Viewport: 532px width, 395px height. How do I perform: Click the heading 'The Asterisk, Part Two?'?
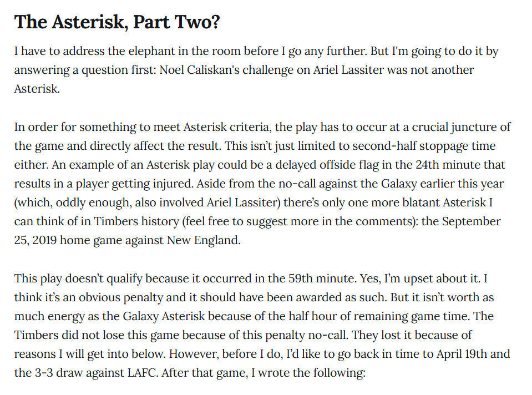pyautogui.click(x=117, y=22)
